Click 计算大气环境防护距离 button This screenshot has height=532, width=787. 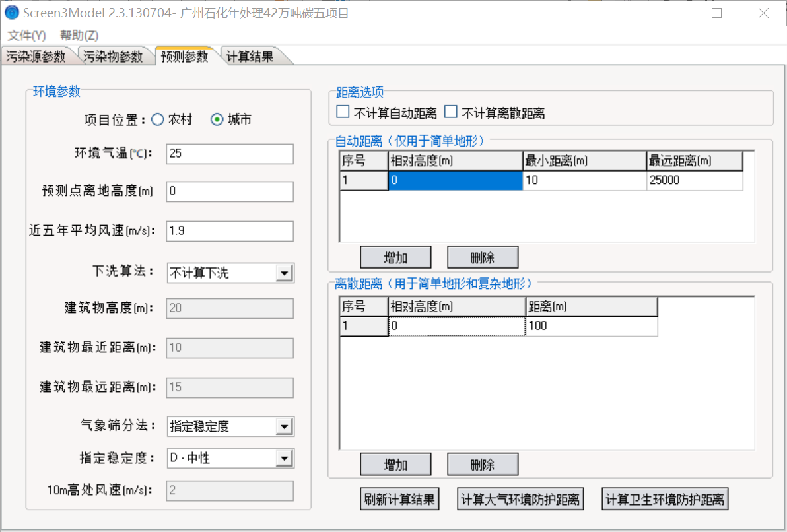click(x=520, y=500)
